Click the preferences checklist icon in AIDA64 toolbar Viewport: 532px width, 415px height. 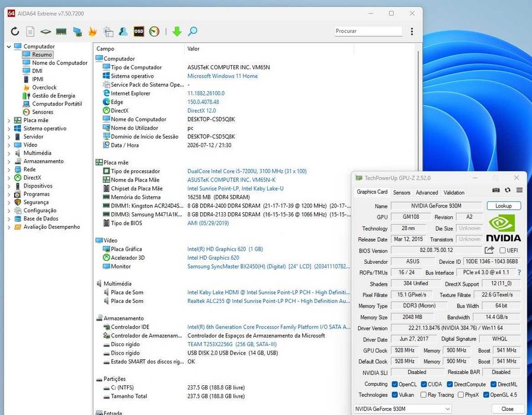108,31
